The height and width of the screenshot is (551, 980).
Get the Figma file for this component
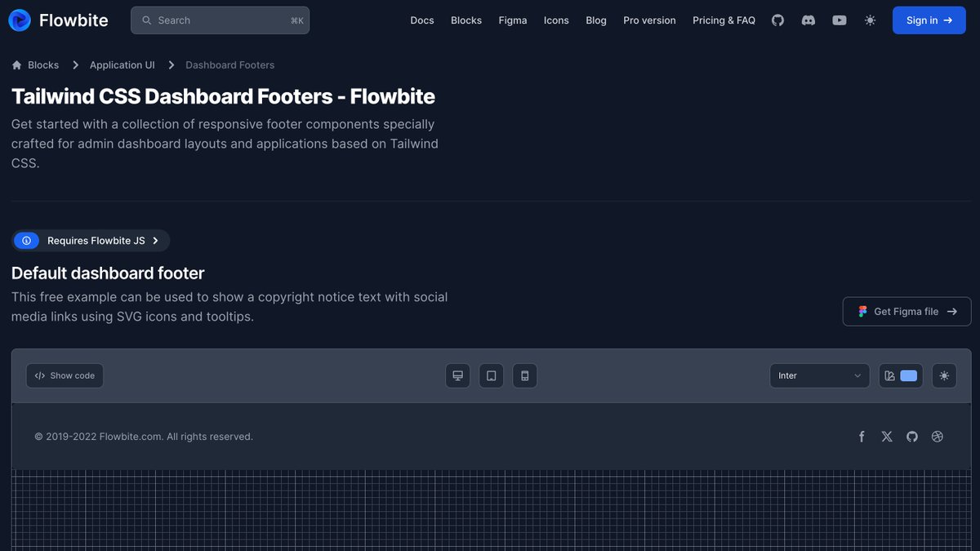tap(906, 311)
